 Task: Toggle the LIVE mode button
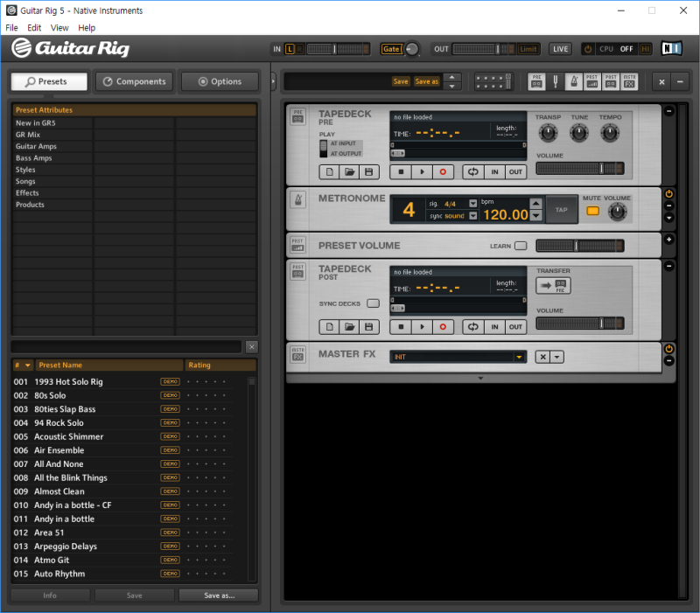[x=560, y=49]
